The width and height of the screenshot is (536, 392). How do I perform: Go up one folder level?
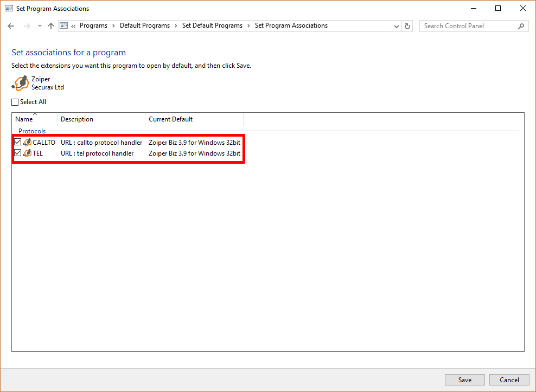51,26
